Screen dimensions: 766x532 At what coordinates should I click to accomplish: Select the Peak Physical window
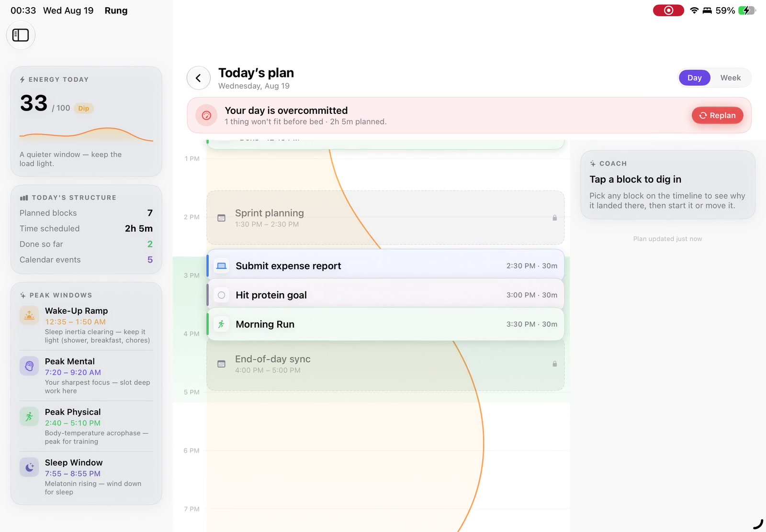(86, 427)
